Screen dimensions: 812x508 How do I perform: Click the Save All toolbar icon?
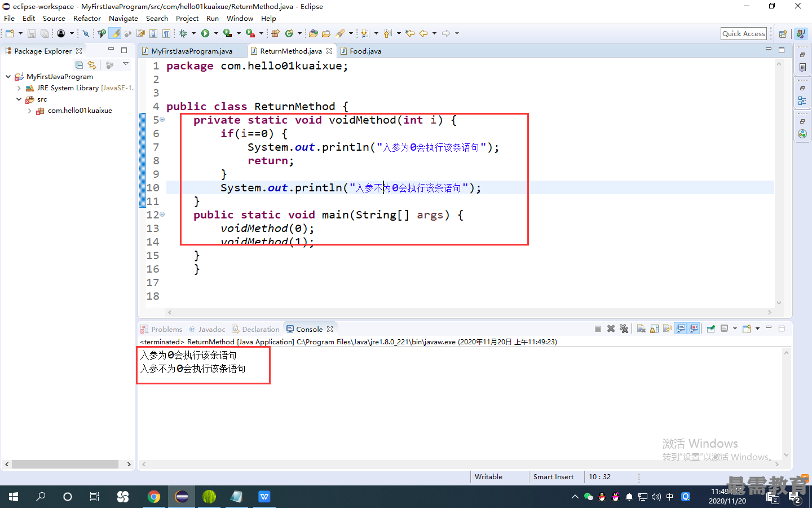click(45, 33)
